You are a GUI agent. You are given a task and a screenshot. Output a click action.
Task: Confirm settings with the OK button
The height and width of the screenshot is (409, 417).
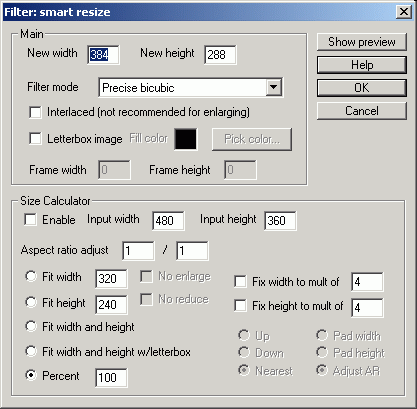362,88
